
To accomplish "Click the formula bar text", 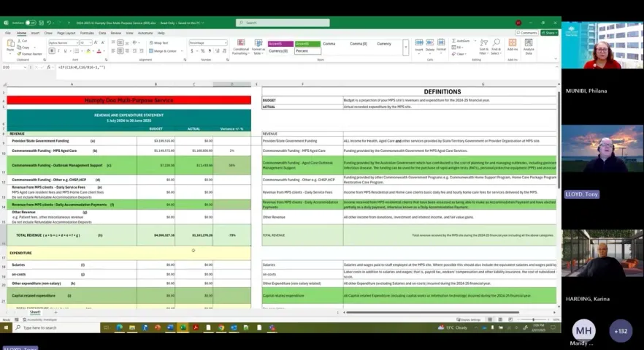I will (x=82, y=67).
